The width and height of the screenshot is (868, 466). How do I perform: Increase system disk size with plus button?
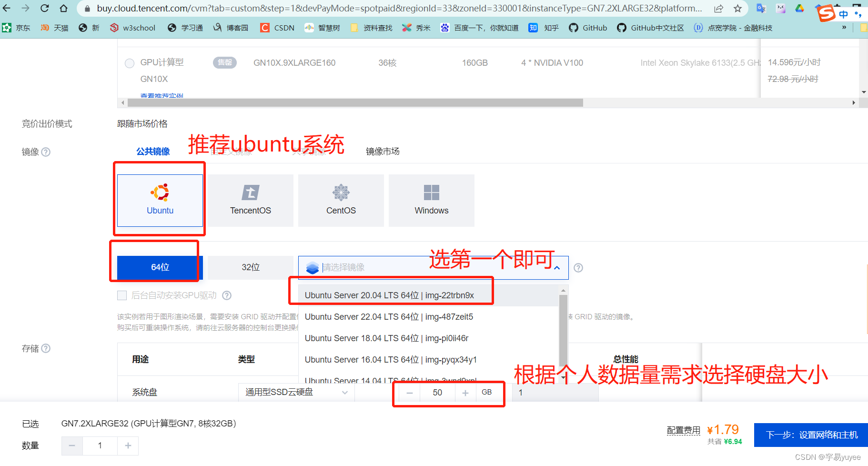tap(465, 393)
